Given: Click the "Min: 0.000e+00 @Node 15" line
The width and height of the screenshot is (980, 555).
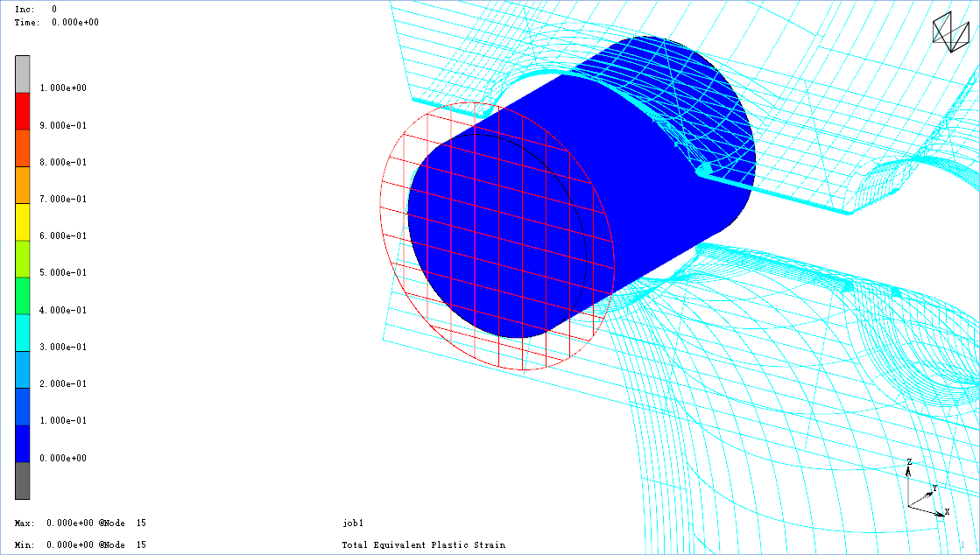Looking at the screenshot, I should (x=80, y=545).
